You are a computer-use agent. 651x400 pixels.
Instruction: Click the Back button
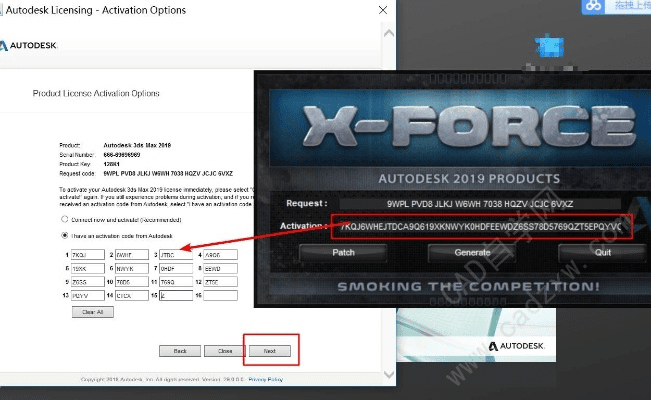click(x=180, y=351)
